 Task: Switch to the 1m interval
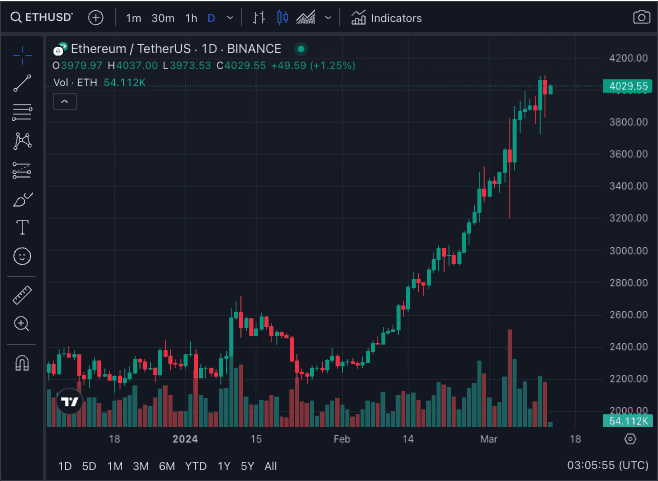pos(133,18)
